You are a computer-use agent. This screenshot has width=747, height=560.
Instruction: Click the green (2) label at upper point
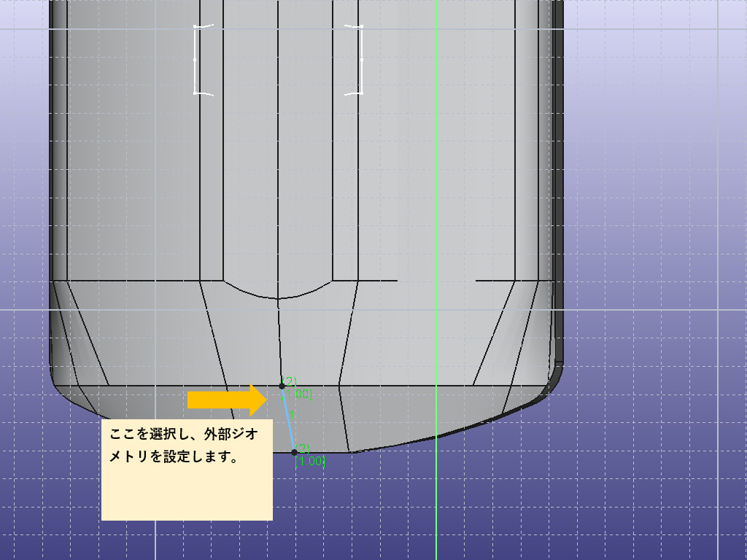(289, 381)
